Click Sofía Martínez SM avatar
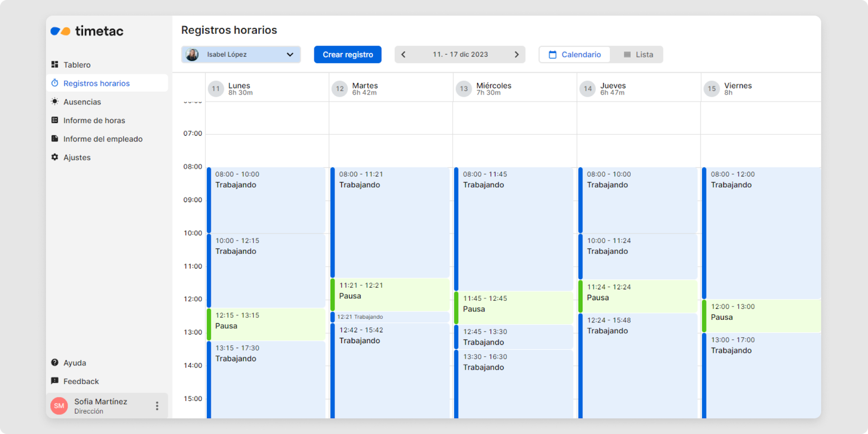The width and height of the screenshot is (868, 434). click(x=59, y=406)
